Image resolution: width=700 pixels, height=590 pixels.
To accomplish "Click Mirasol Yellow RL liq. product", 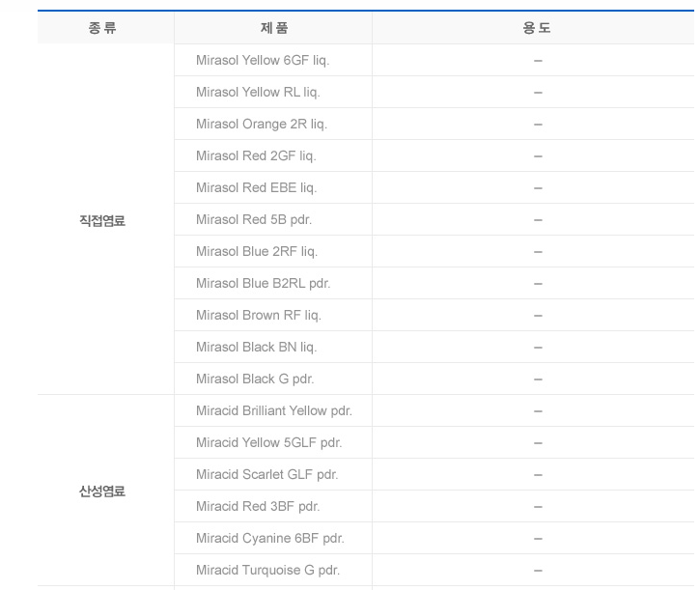I will click(258, 92).
